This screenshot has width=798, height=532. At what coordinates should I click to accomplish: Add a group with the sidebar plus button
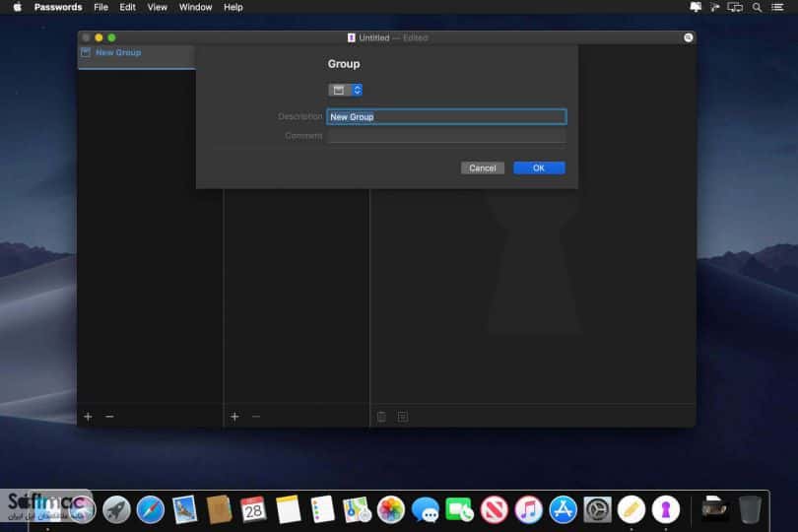[x=88, y=417]
